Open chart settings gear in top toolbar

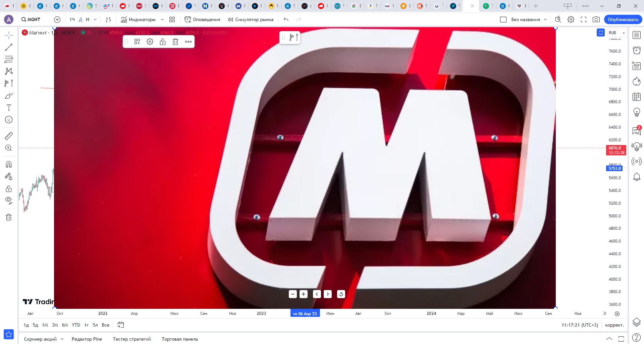pos(571,19)
